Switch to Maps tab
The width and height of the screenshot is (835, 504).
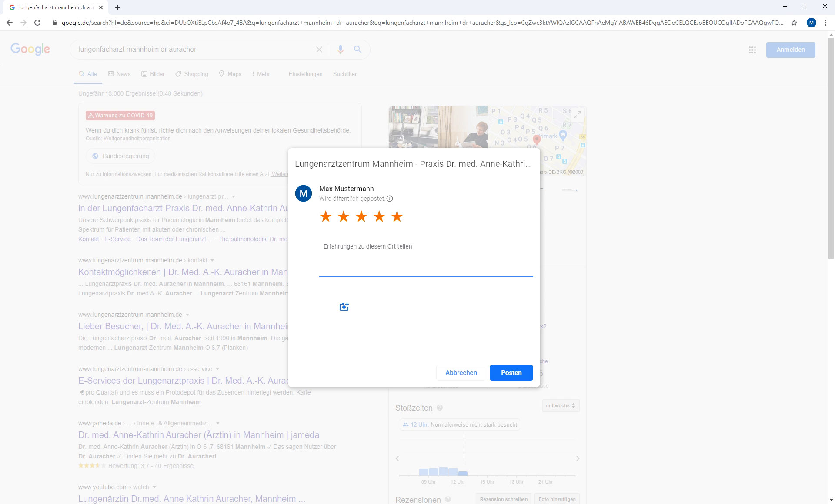230,74
